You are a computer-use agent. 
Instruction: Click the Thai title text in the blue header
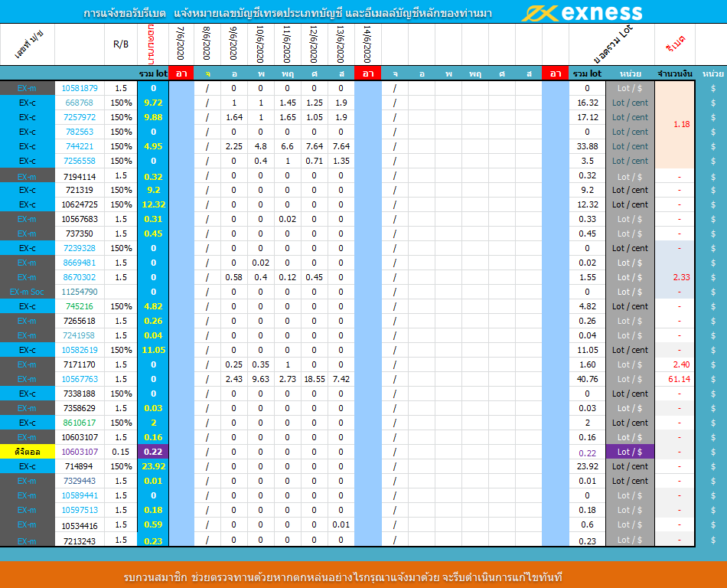[x=288, y=13]
